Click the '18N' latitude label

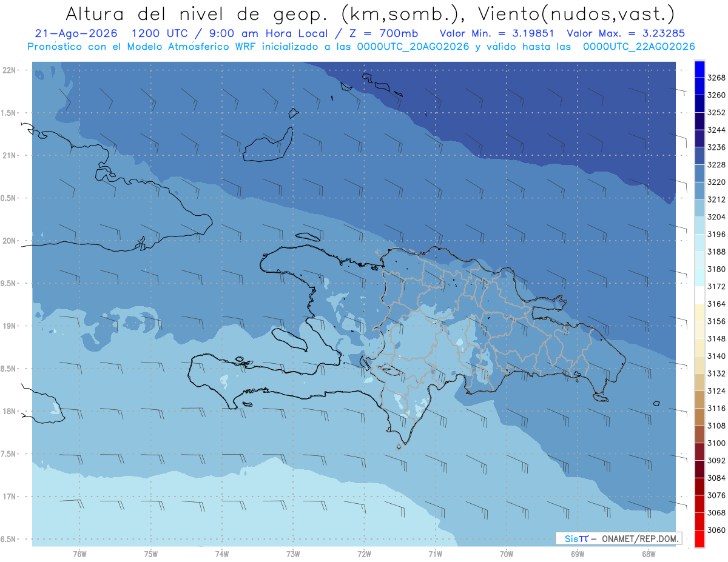pyautogui.click(x=10, y=411)
